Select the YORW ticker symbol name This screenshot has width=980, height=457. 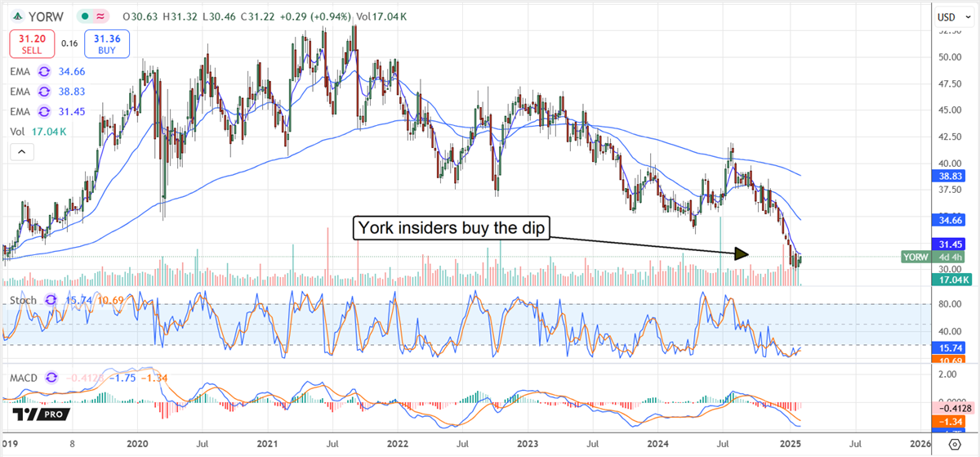point(47,16)
